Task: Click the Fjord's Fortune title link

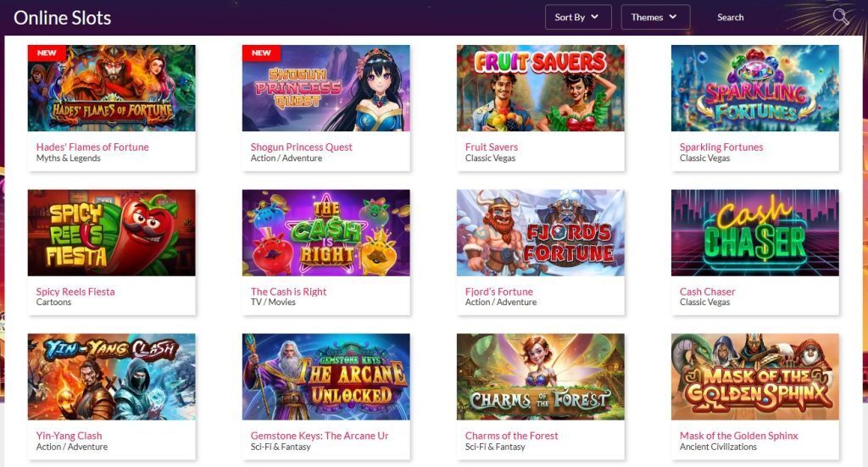Action: 498,292
